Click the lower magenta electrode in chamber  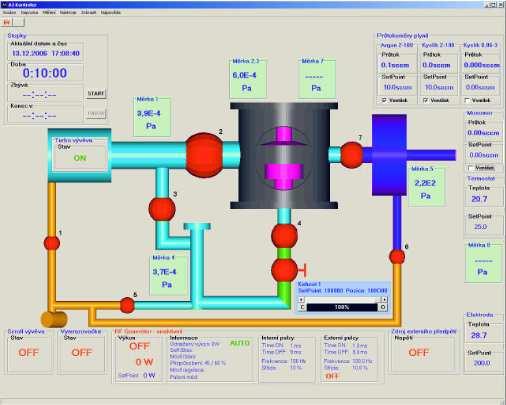tap(283, 176)
